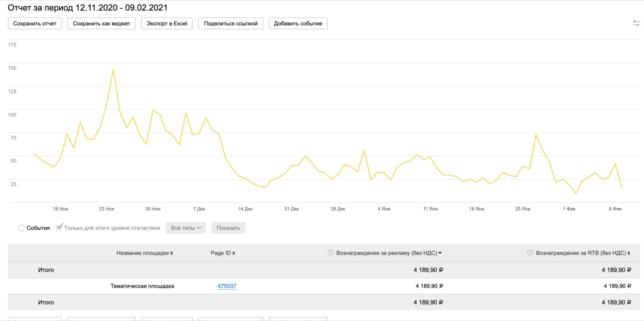Click the 'Показать' button
This screenshot has height=321, width=644.
(x=228, y=228)
